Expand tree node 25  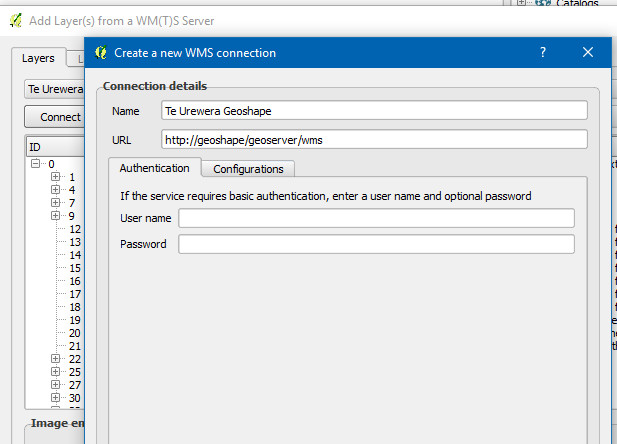[55, 372]
